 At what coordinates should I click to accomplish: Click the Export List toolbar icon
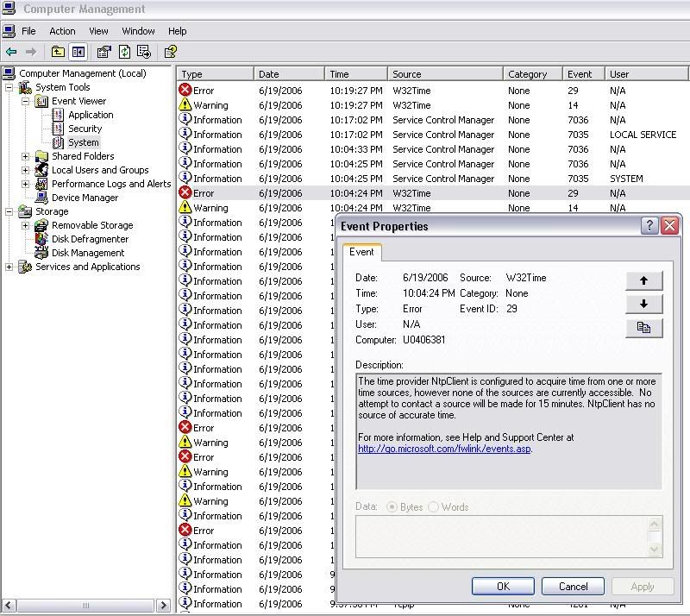(x=144, y=52)
